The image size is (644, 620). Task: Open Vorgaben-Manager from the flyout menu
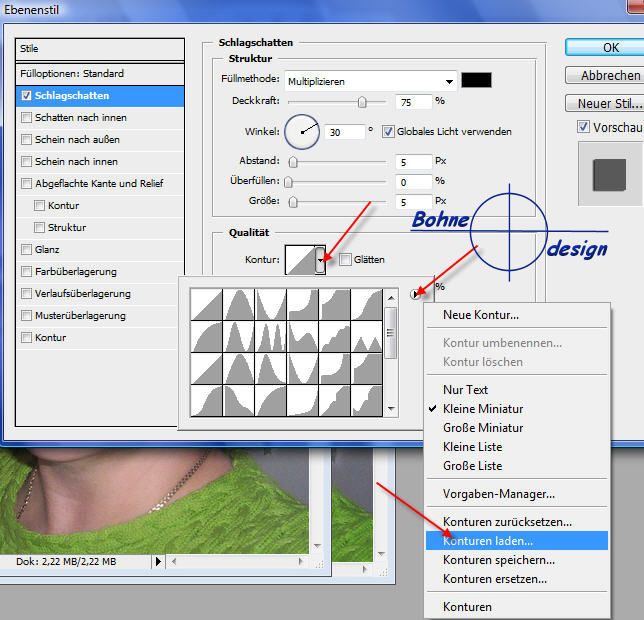point(498,494)
